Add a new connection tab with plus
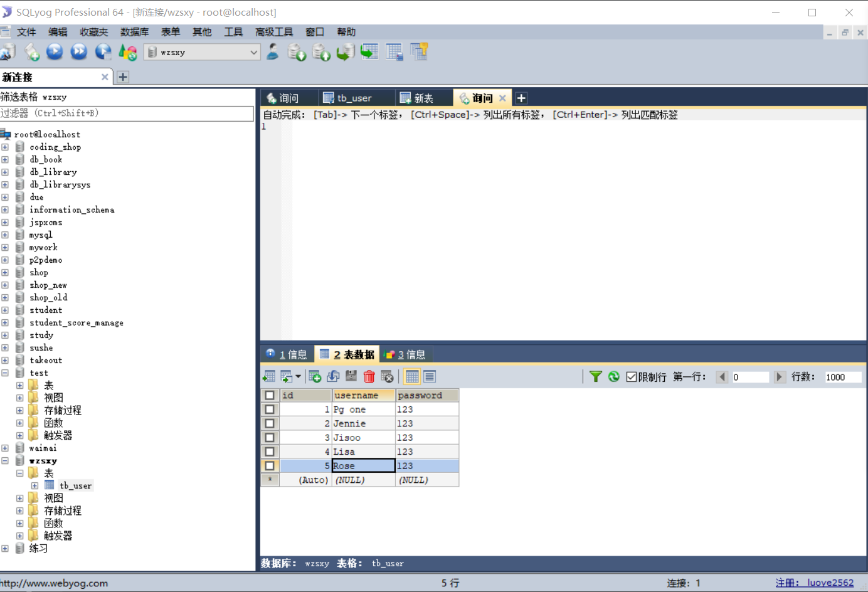The width and height of the screenshot is (868, 592). 123,77
